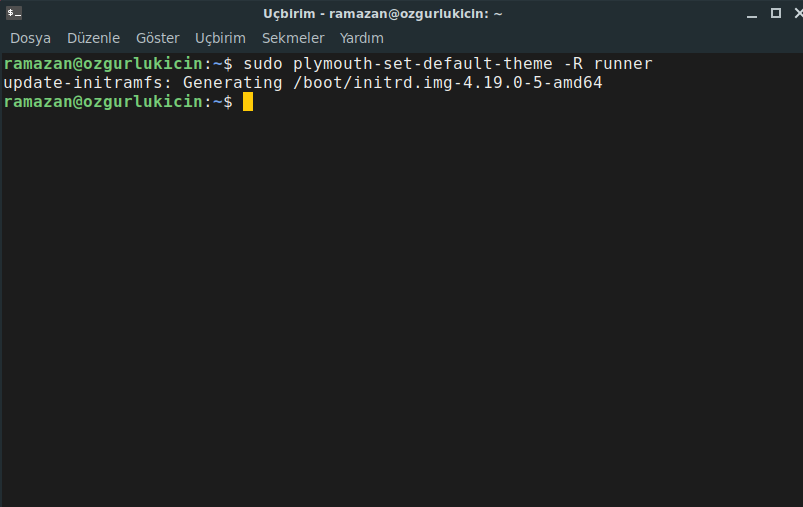
Task: Open the Göster menu
Action: pyautogui.click(x=157, y=38)
